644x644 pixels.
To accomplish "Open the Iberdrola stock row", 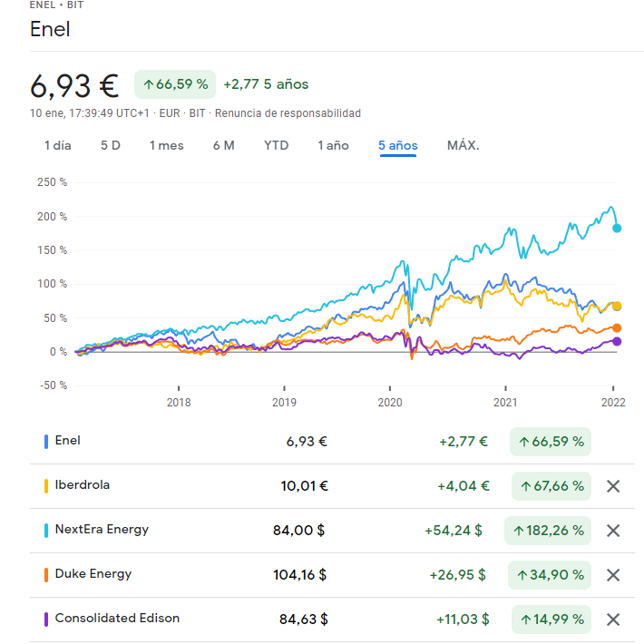I will [332, 486].
